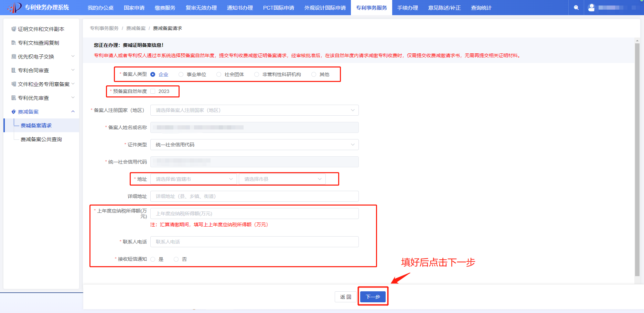Screen dimensions: 644x313
Task: 点击“优先权电子交换”前的图标
Action: (x=13, y=56)
